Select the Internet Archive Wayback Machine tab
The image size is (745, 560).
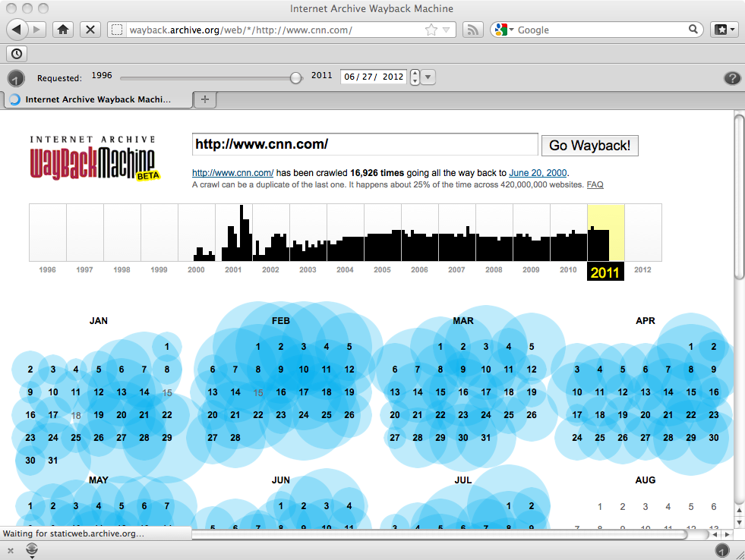pyautogui.click(x=99, y=99)
